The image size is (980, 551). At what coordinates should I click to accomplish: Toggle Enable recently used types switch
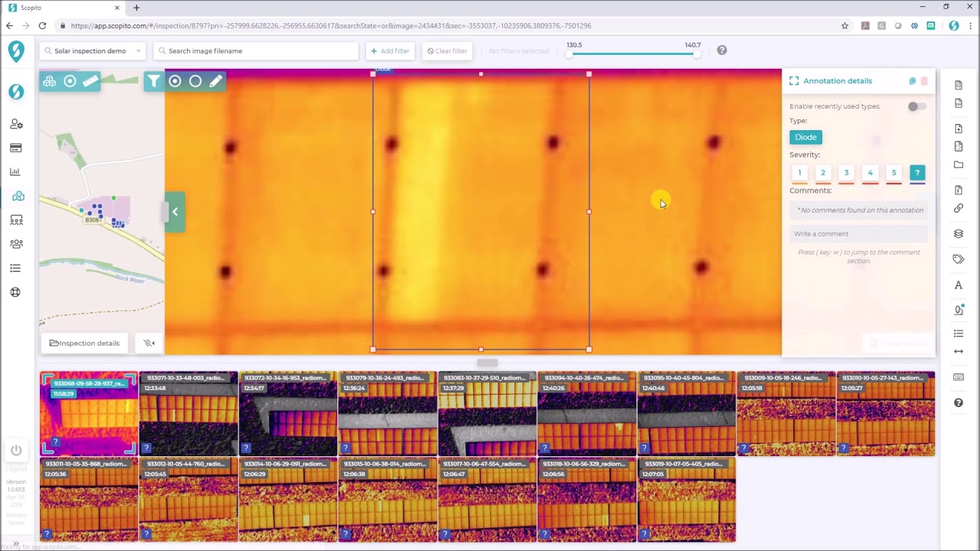click(x=916, y=106)
